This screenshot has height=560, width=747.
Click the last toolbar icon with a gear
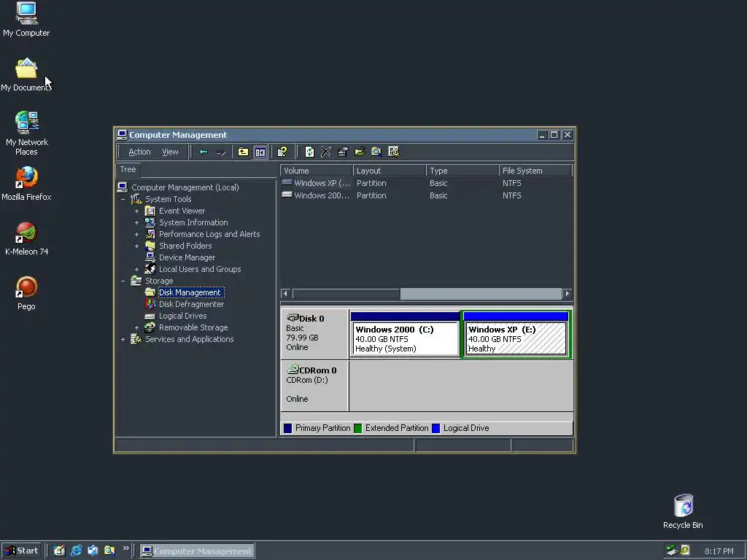pyautogui.click(x=393, y=152)
